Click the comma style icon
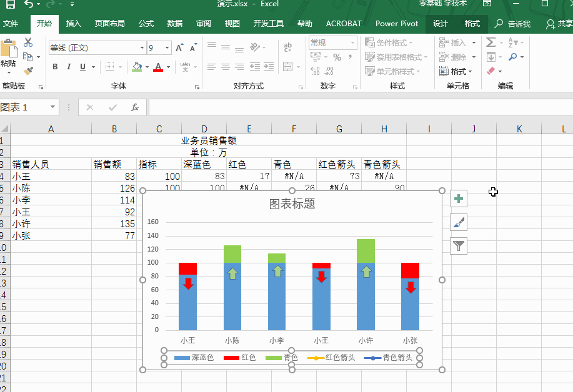This screenshot has width=573, height=392. 351,57
